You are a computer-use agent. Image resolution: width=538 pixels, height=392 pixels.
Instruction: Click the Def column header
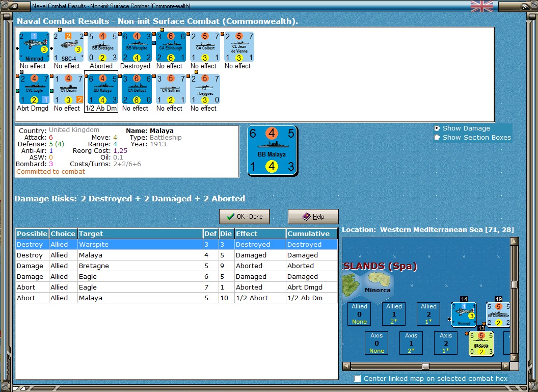[x=211, y=233]
